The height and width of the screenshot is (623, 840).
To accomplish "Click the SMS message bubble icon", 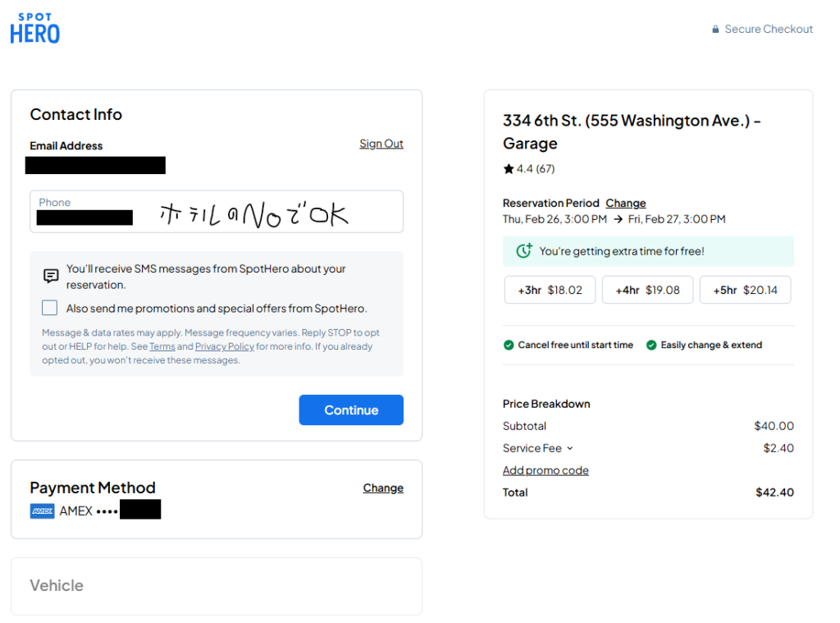I will pyautogui.click(x=51, y=276).
